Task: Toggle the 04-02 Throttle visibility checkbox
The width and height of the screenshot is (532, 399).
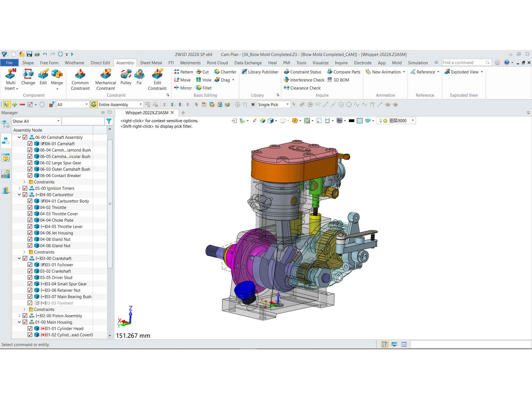Action: pyautogui.click(x=30, y=207)
